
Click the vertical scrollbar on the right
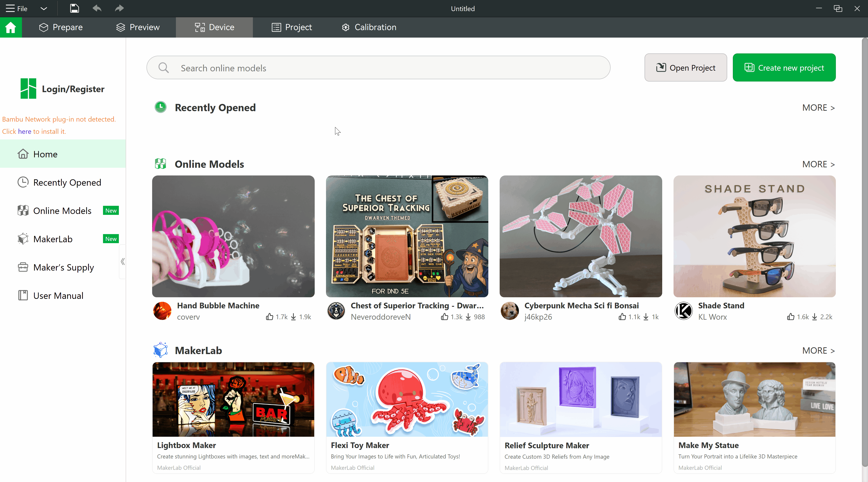coord(865,252)
